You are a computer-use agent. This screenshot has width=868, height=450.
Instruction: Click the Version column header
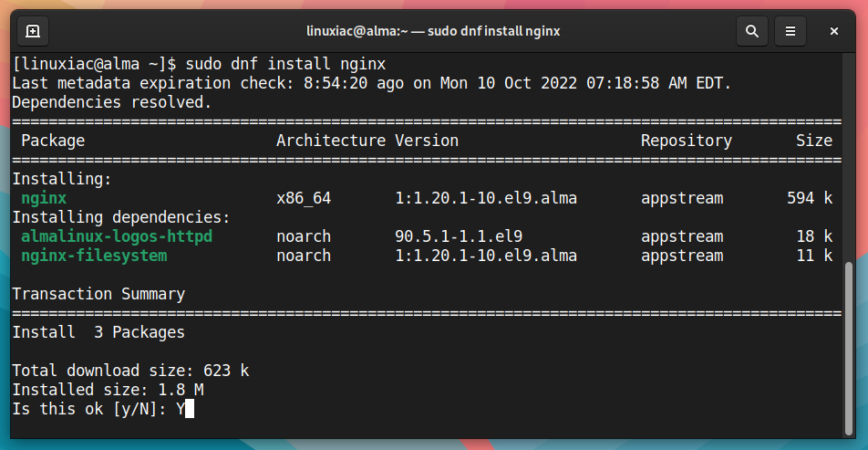(x=427, y=141)
